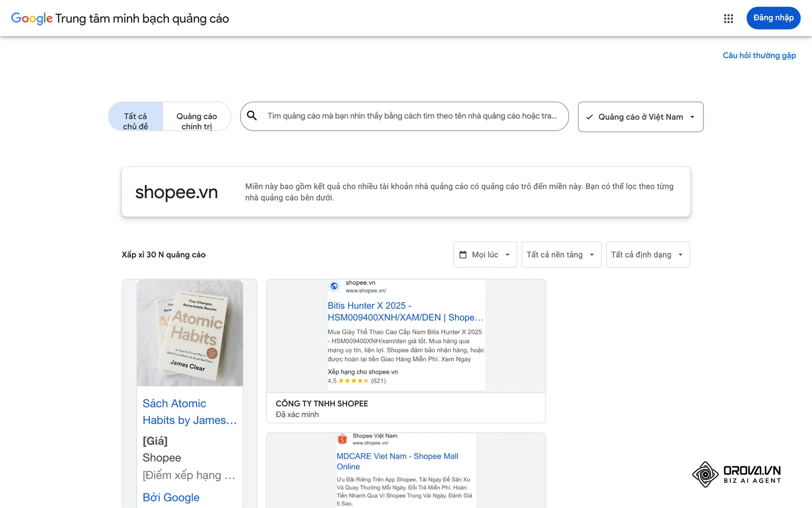812x508 pixels.
Task: Click www.shopee.vn/ URL in Bitis ad
Action: pos(366,291)
